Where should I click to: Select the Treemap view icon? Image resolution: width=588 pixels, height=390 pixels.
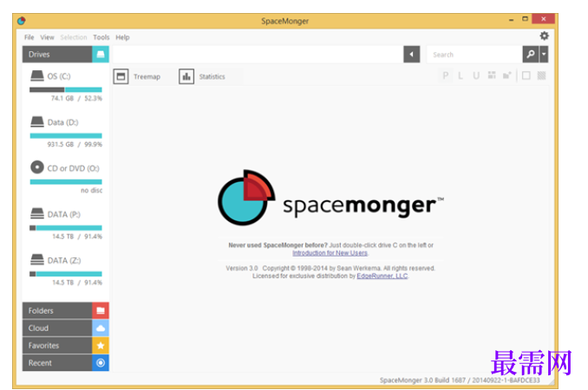(121, 76)
